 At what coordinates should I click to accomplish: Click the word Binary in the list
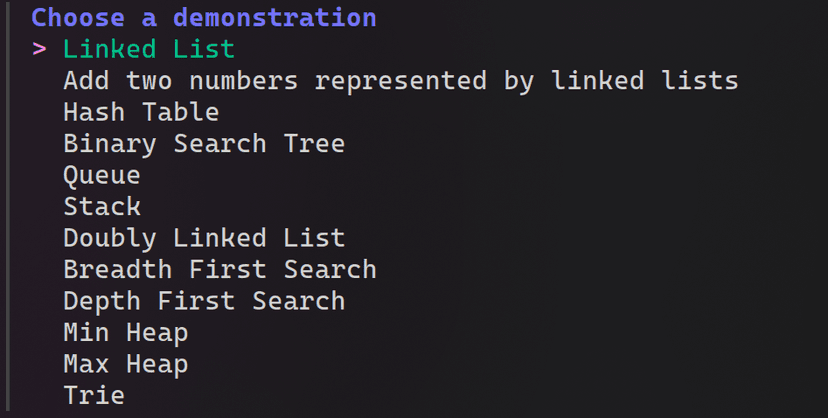[110, 144]
